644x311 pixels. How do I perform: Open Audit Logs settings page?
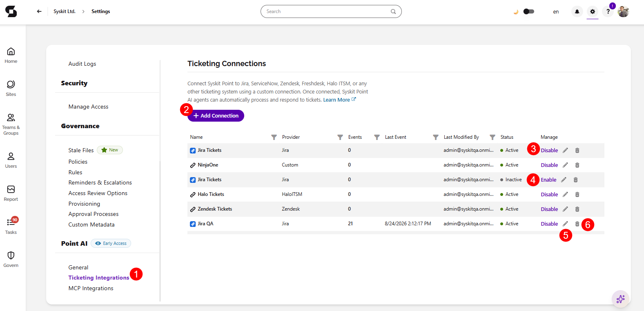(x=82, y=64)
